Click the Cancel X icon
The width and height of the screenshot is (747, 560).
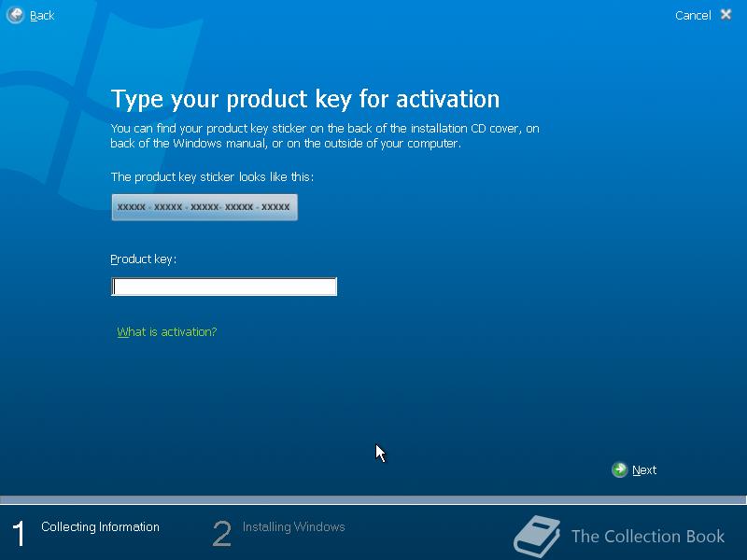point(726,15)
